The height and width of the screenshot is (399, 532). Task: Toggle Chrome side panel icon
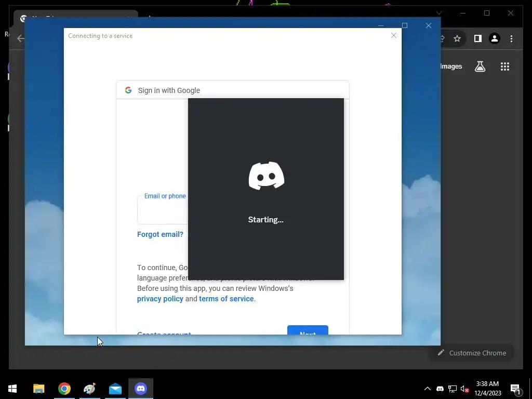478,38
